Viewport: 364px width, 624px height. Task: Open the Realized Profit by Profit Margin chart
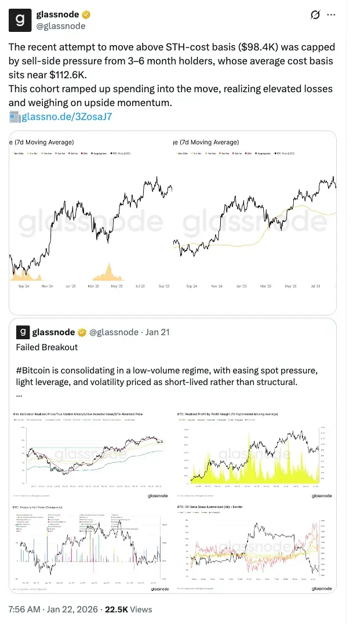tap(254, 454)
